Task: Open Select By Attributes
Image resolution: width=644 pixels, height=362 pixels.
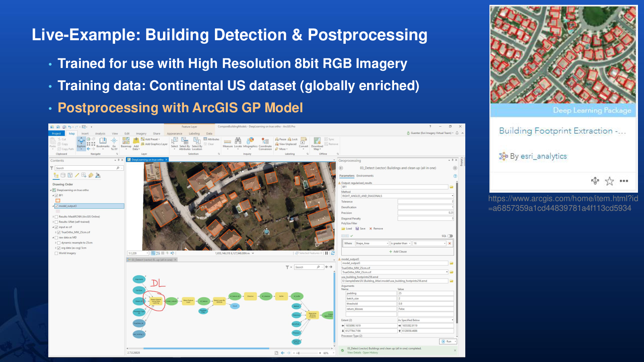Action: [185, 143]
